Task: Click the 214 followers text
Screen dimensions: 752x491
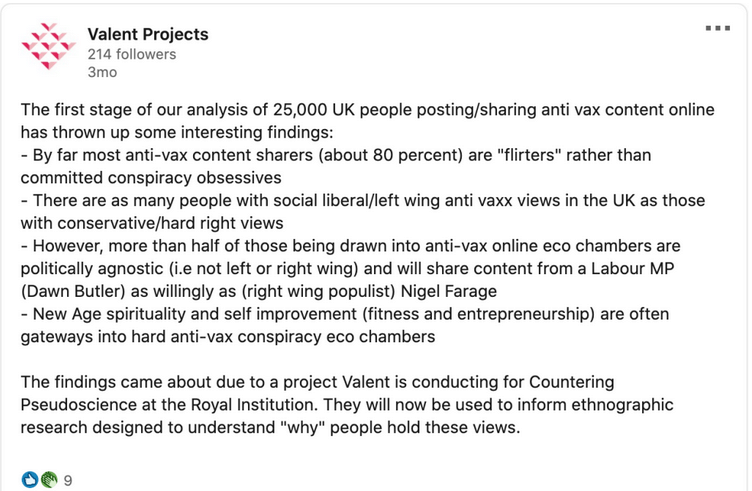Action: coord(131,55)
